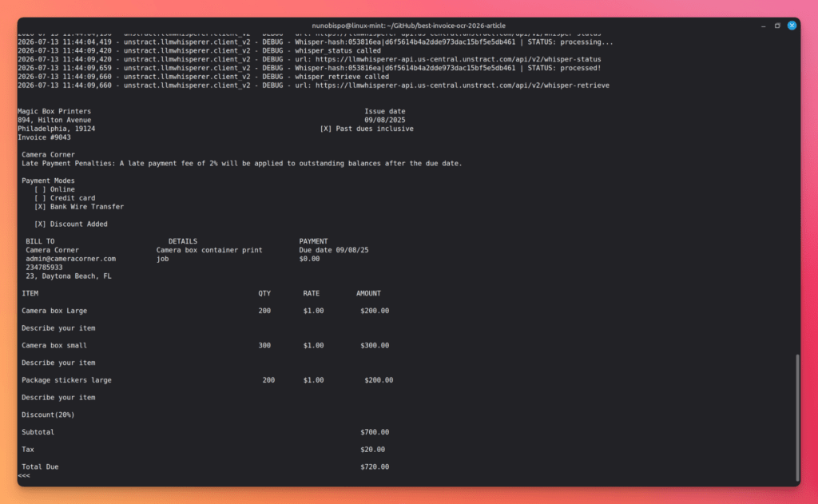Click the $300.00 amount
This screenshot has width=818, height=504.
tap(375, 346)
